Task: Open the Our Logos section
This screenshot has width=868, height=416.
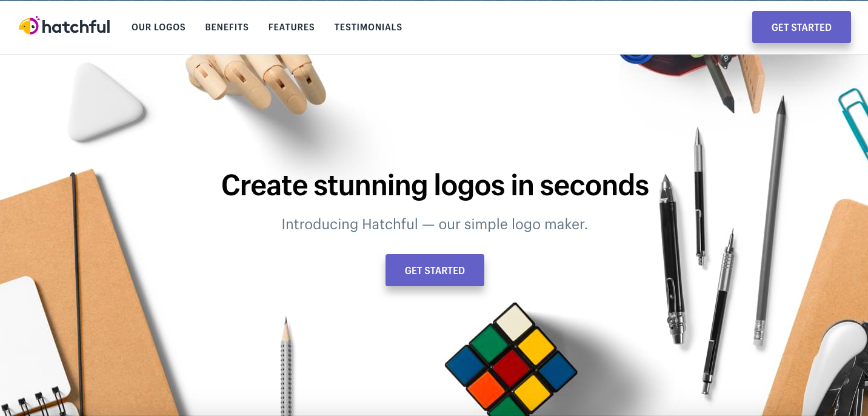Action: coord(159,27)
